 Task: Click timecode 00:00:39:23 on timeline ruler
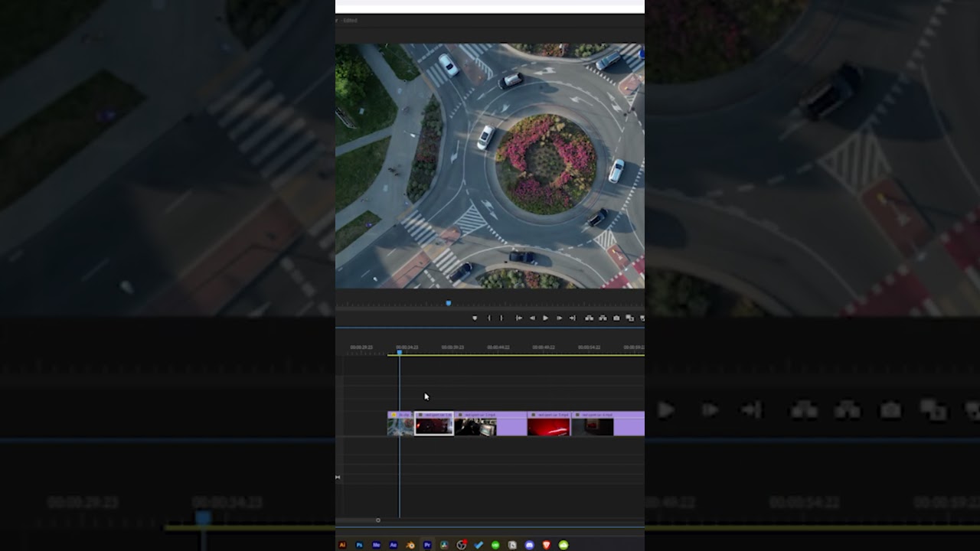452,347
